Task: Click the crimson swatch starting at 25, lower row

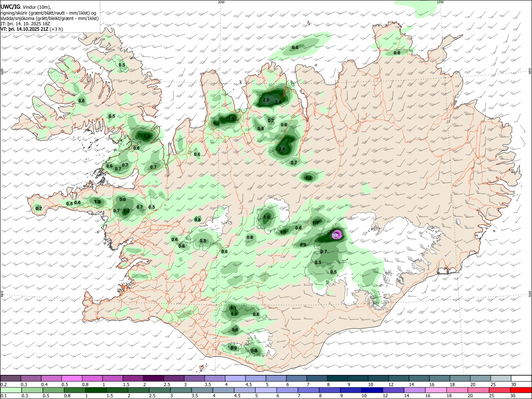Action: 499,390
